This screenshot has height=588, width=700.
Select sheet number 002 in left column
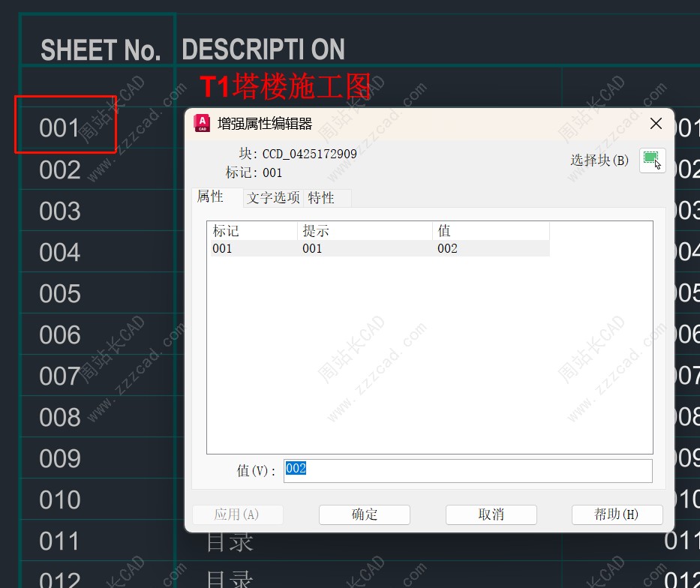point(60,170)
